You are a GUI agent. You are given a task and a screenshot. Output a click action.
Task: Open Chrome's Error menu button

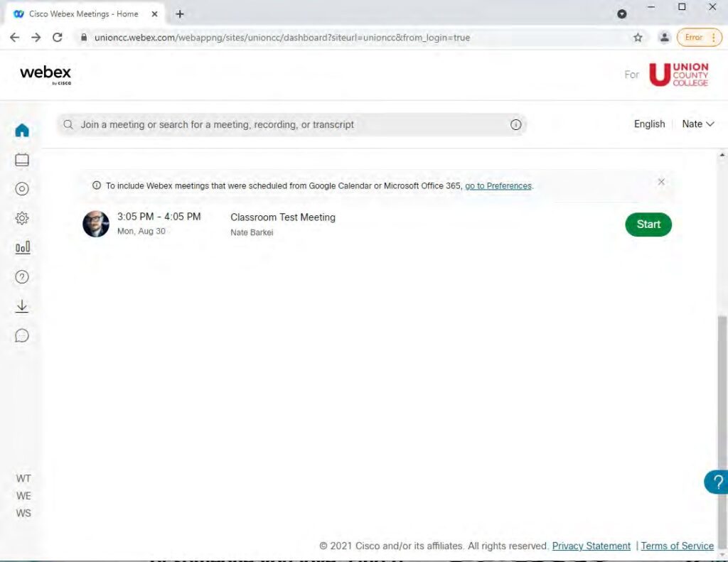(698, 38)
